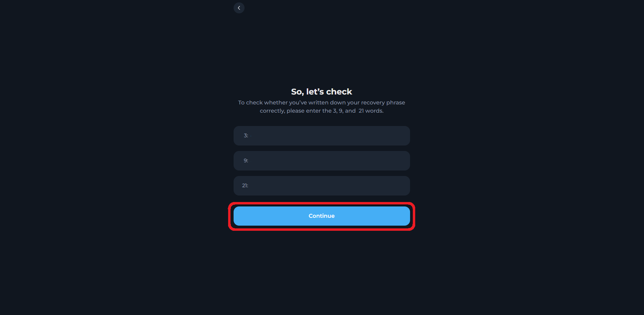Image resolution: width=644 pixels, height=315 pixels.
Task: Activate the twenty-first-word entry box
Action: point(321,186)
